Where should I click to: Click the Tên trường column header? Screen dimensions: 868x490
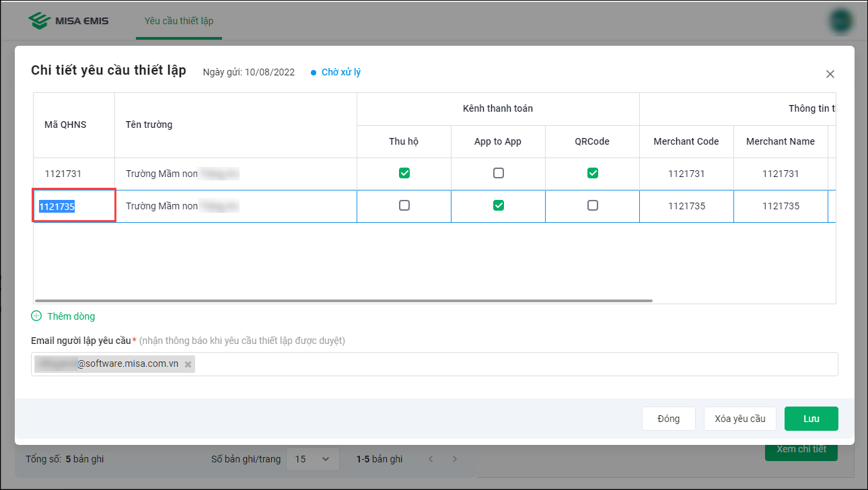click(236, 125)
